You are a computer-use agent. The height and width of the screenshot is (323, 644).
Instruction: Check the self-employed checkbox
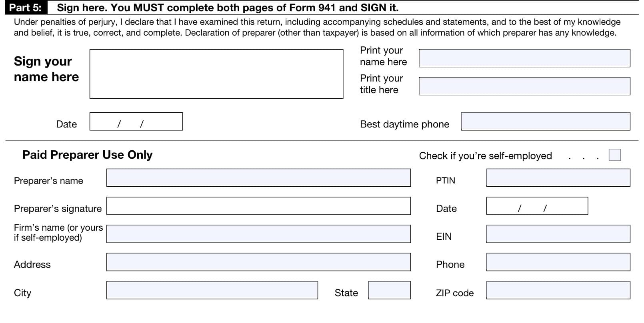[615, 155]
